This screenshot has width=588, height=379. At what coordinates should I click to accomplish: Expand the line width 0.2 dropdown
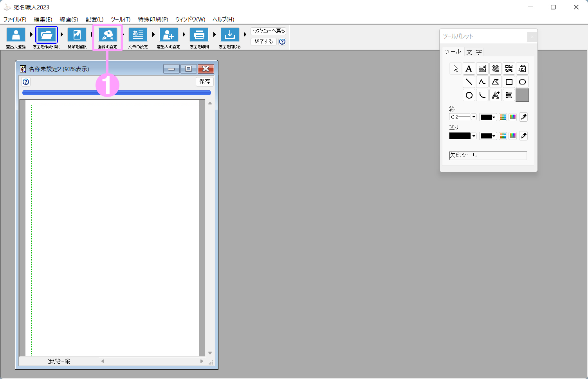474,117
